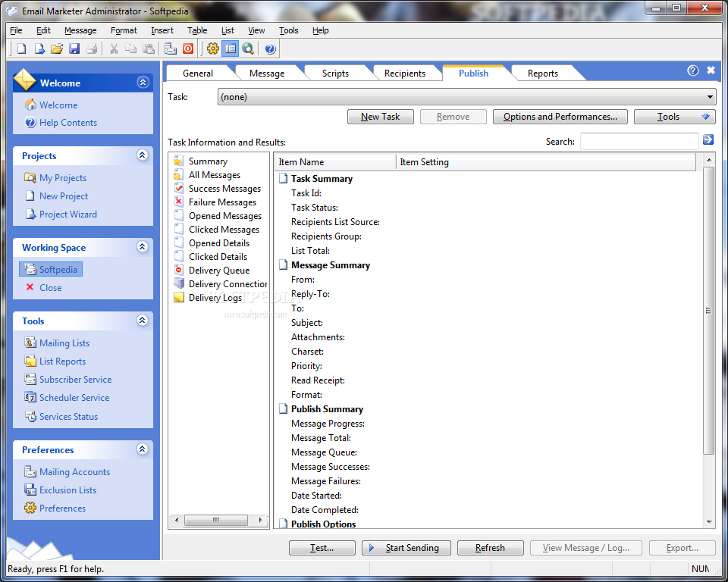728x582 pixels.
Task: Click the Save floppy disk icon
Action: point(74,48)
